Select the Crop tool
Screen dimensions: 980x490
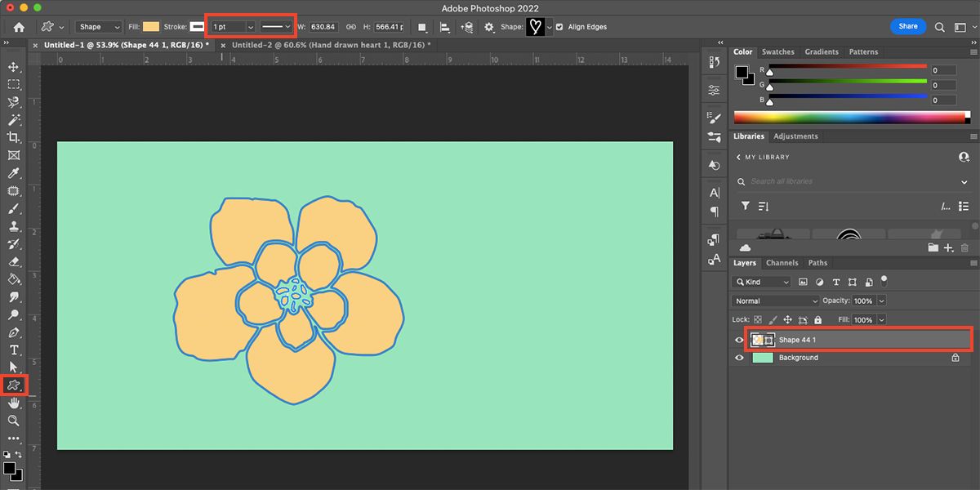(13, 137)
